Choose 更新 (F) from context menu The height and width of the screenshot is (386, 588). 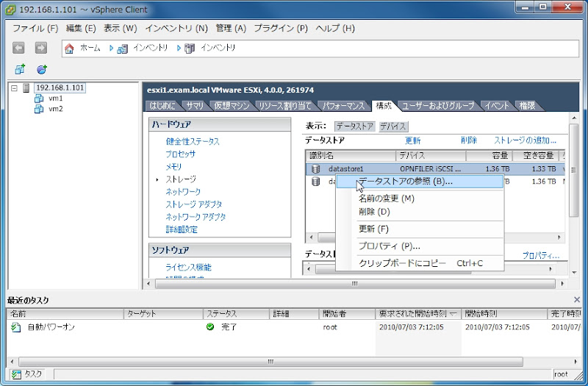[420, 229]
